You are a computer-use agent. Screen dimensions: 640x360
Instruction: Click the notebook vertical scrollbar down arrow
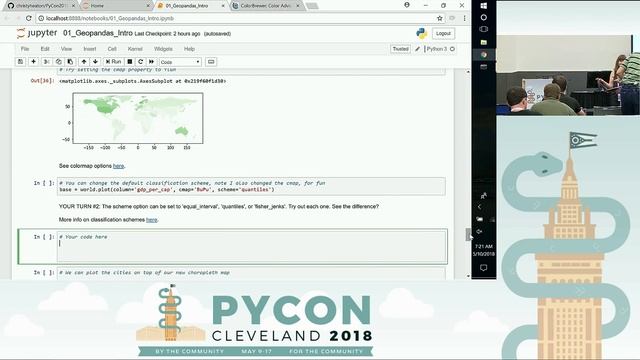[468, 276]
